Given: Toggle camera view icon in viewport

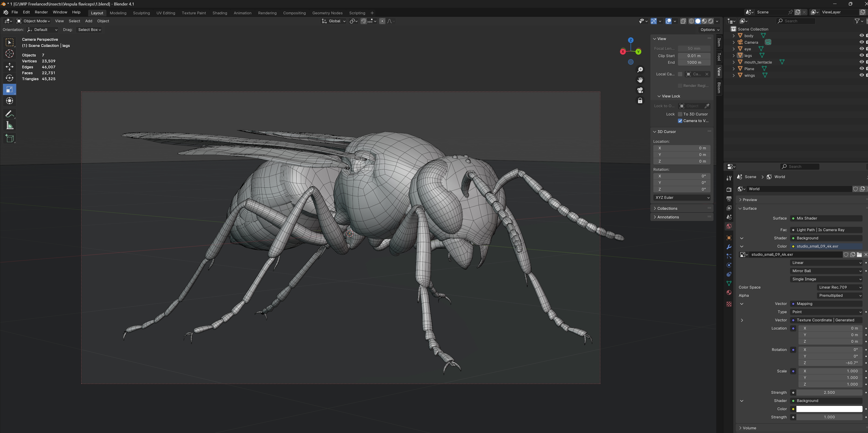Looking at the screenshot, I should pos(640,90).
